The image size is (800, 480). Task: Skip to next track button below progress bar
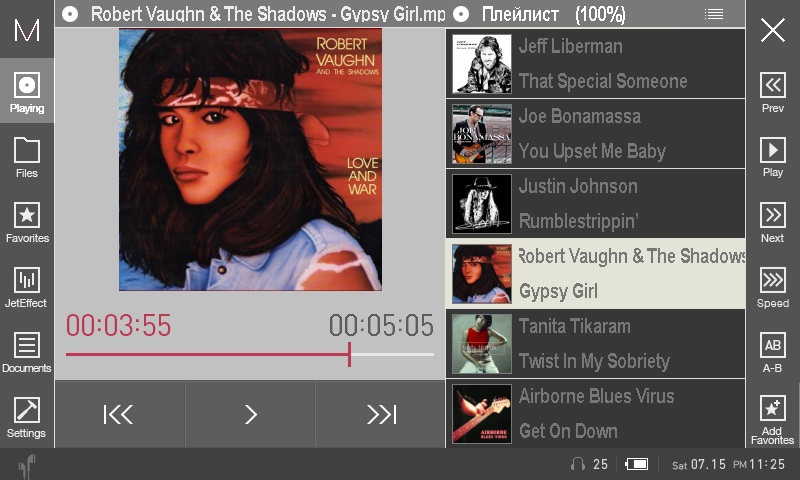click(380, 414)
